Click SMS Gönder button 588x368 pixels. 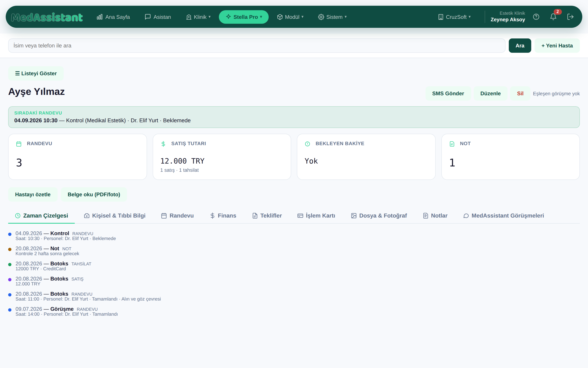point(448,93)
